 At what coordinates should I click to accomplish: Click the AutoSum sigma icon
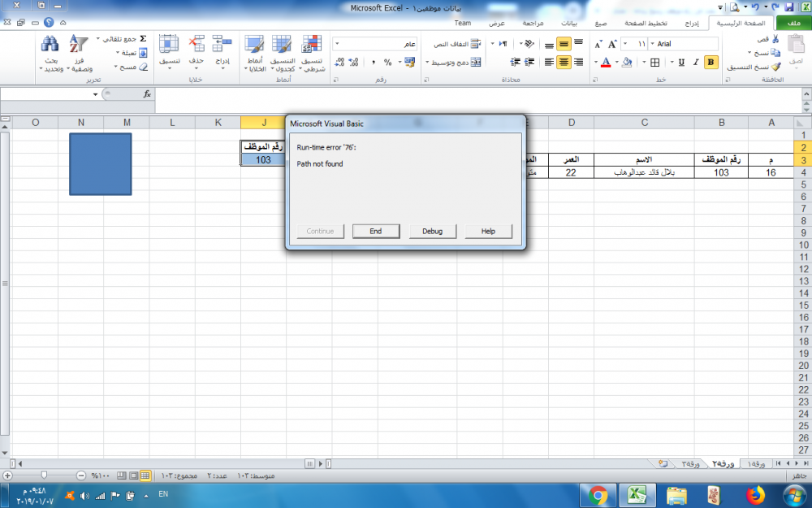click(x=143, y=38)
